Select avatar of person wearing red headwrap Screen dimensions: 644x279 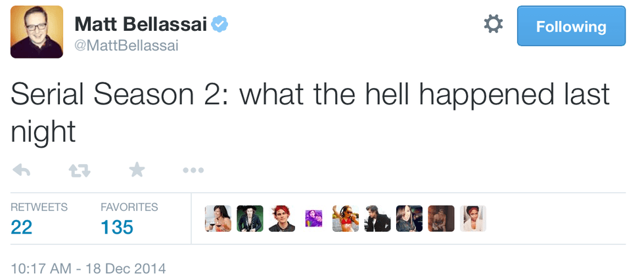click(472, 219)
